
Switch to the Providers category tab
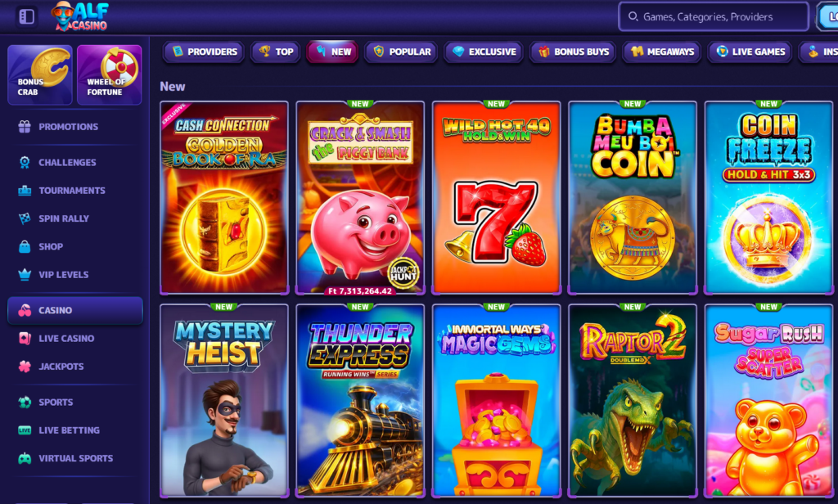(x=204, y=52)
